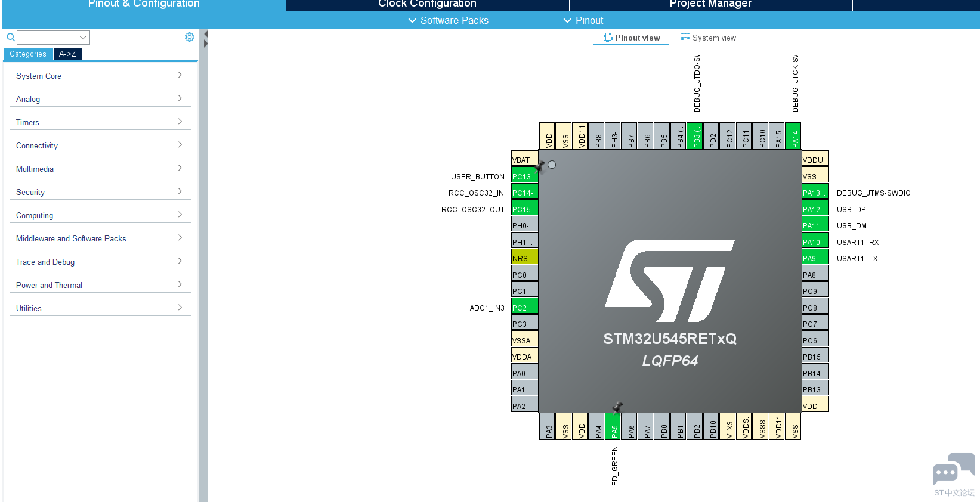This screenshot has width=980, height=502.
Task: Select the PB3 pin (DEBUG_JTDO)
Action: tap(695, 136)
